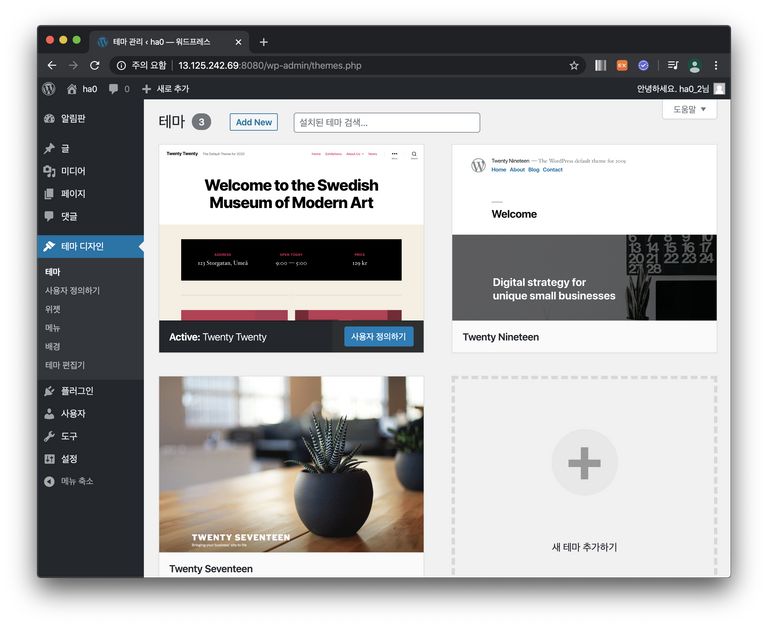Open a new browser tab

264,42
